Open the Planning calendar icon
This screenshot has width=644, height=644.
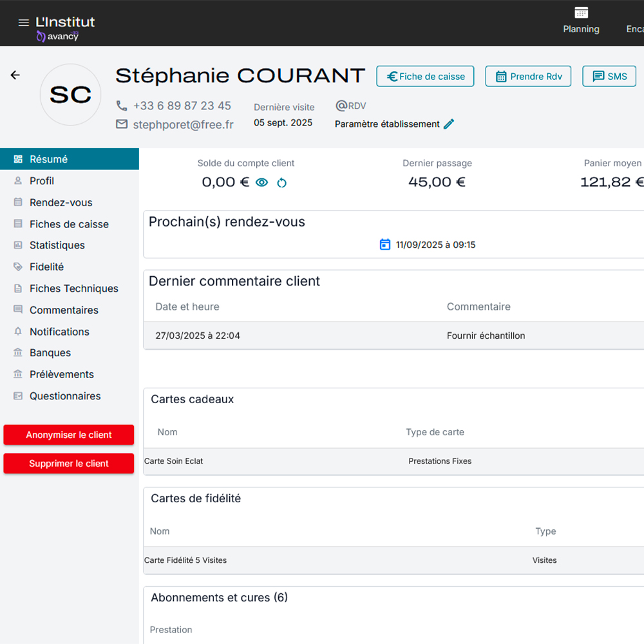pos(581,13)
